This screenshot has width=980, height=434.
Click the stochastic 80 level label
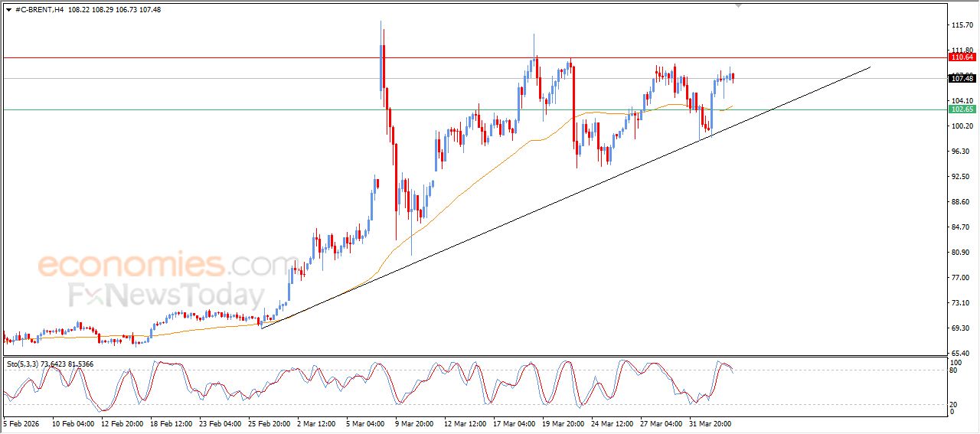tap(954, 370)
